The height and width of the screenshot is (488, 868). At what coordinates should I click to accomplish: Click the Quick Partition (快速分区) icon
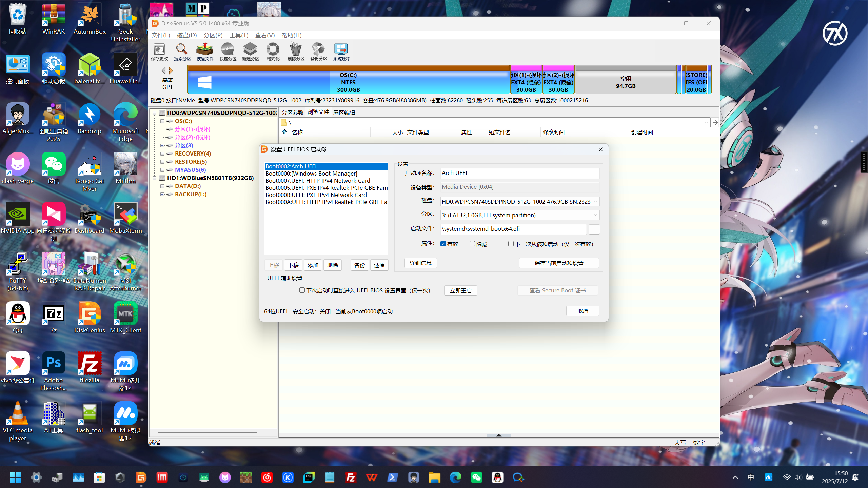tap(228, 52)
